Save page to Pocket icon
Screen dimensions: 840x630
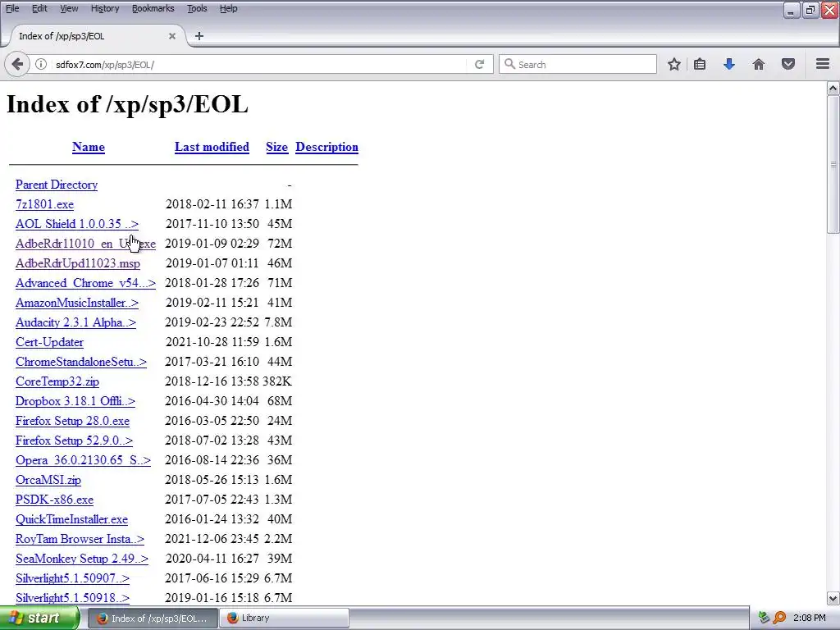788,64
